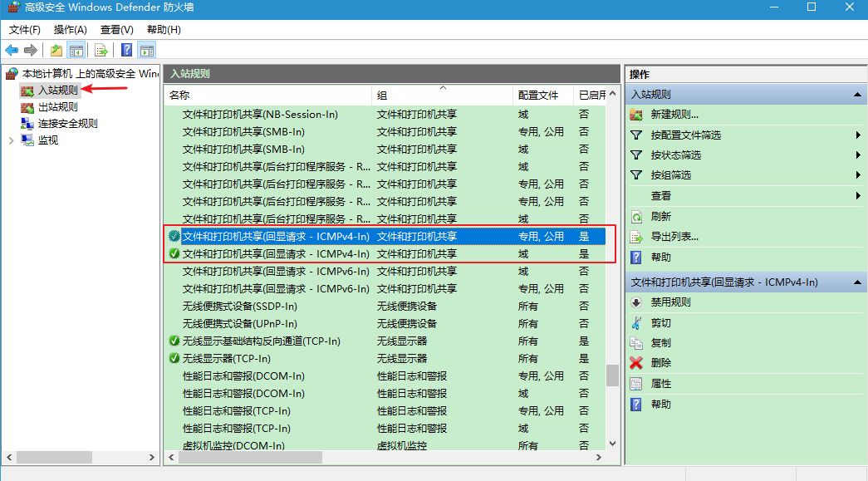This screenshot has height=481, width=868.
Task: Open 查看 submenu arrow in actions pane
Action: tap(858, 195)
